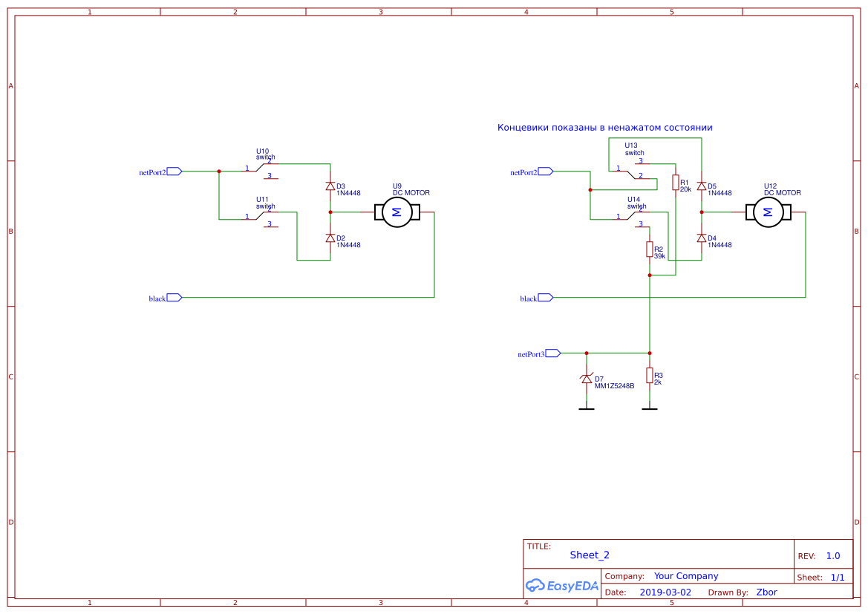
Task: Click the Sheet 1/1 field
Action: tap(838, 577)
